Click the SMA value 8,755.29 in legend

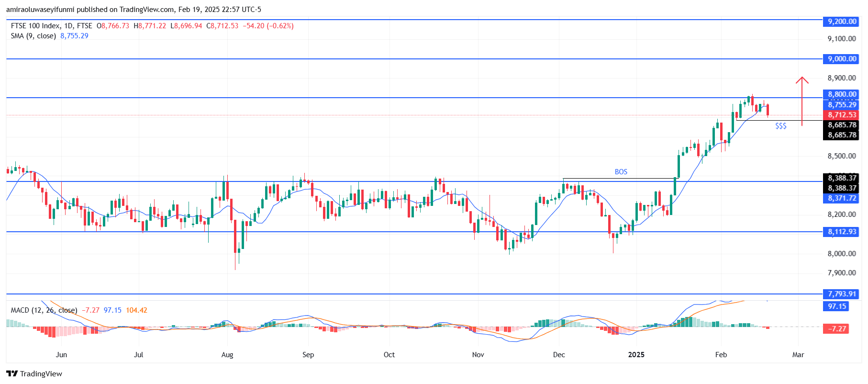coord(74,36)
